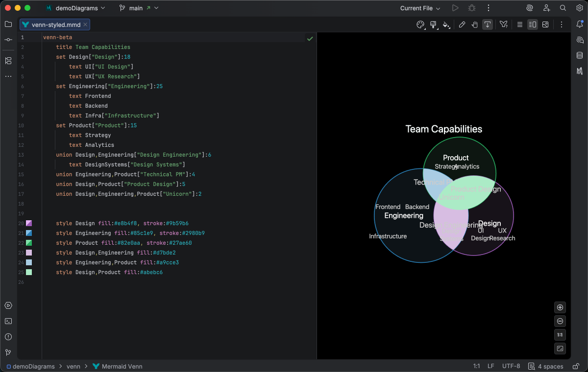Click the pencil edit icon in editor toolbar
The image size is (588, 372).
(x=462, y=24)
